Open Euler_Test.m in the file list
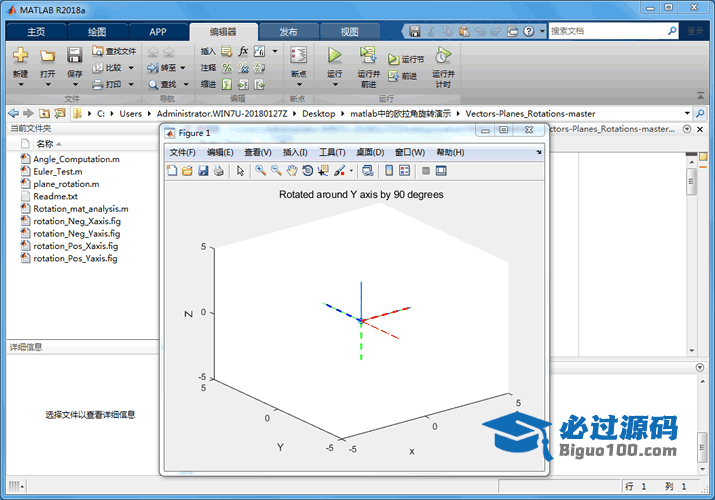This screenshot has width=715, height=500. (57, 171)
